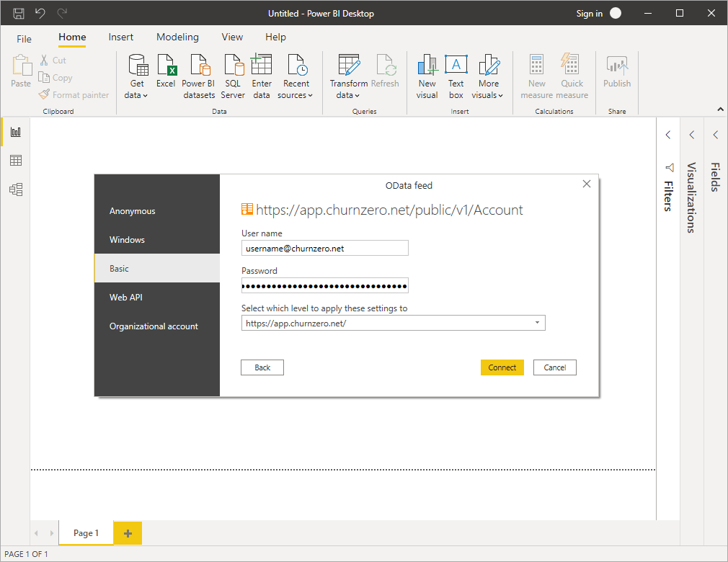Open Transform data menu
The width and height of the screenshot is (728, 562).
click(x=348, y=76)
